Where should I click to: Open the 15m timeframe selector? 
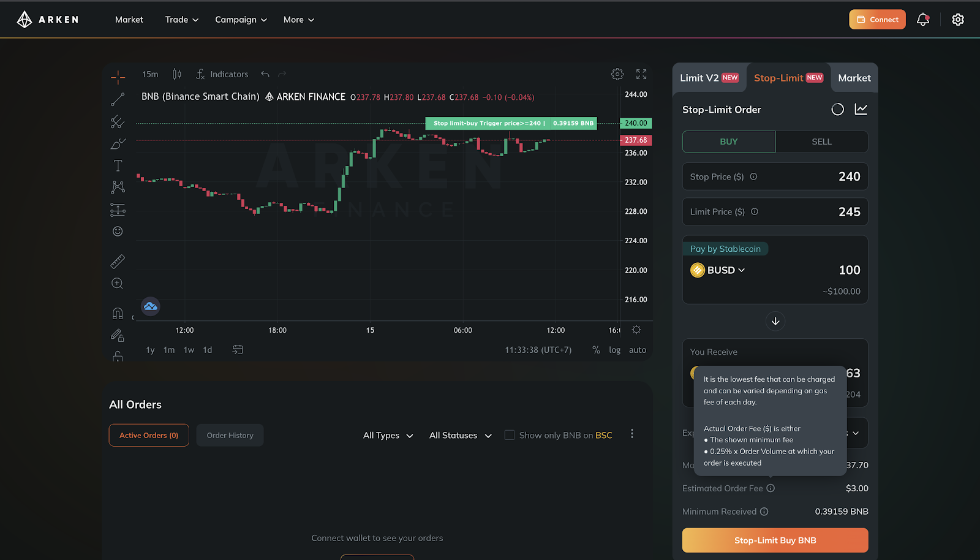(150, 74)
